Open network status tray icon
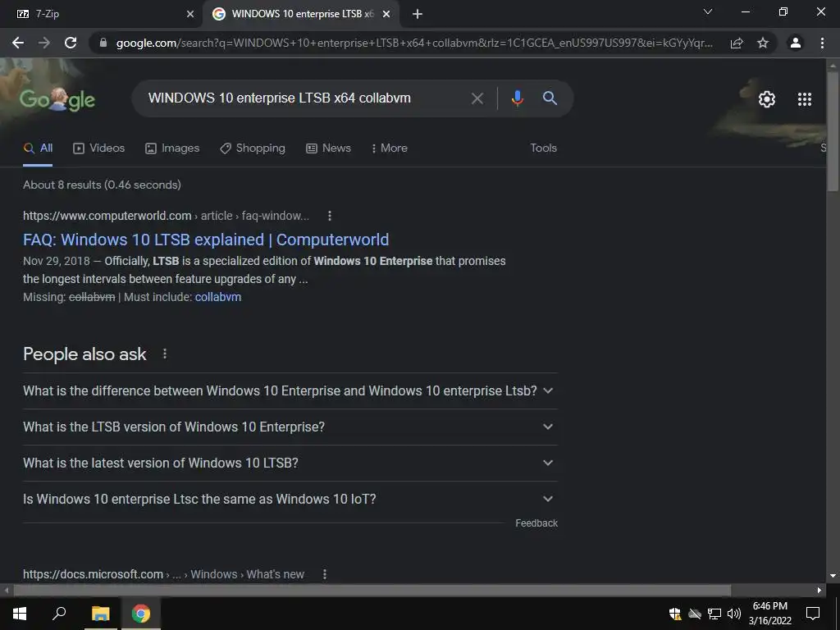The image size is (840, 630). (x=714, y=614)
